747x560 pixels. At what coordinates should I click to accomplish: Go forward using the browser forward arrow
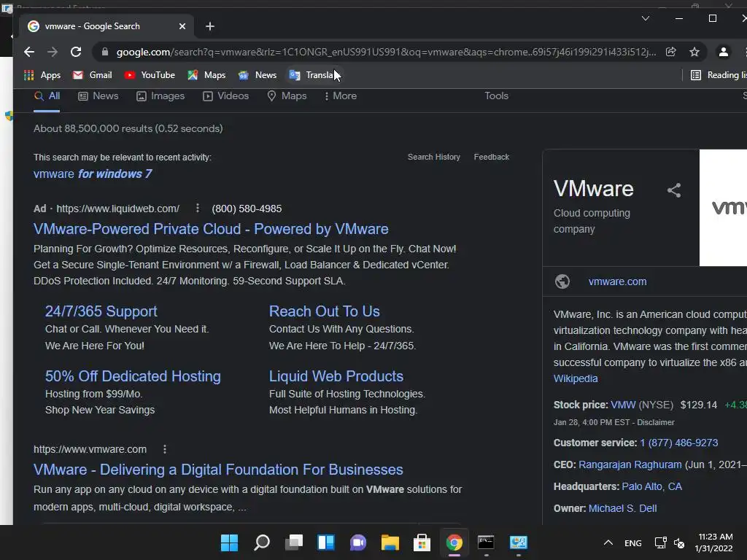[53, 52]
